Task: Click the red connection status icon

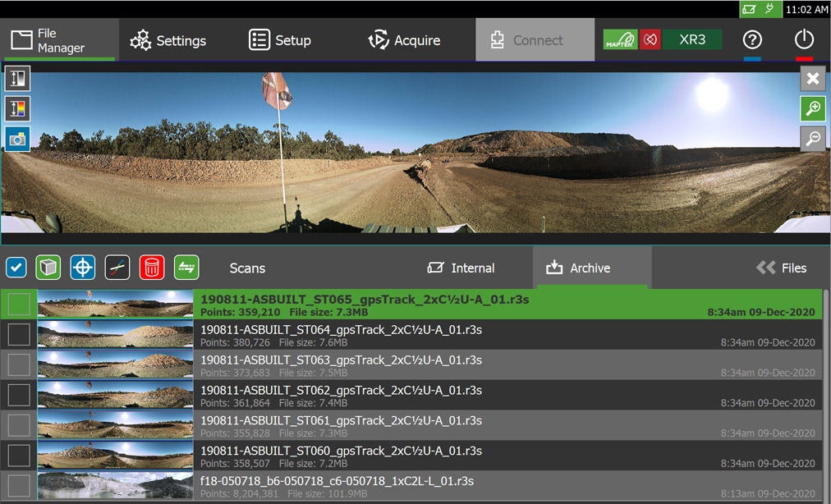Action: click(650, 39)
